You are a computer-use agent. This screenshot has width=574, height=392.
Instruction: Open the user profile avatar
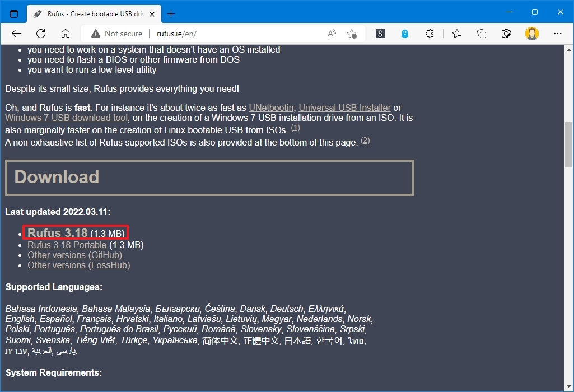click(x=532, y=34)
